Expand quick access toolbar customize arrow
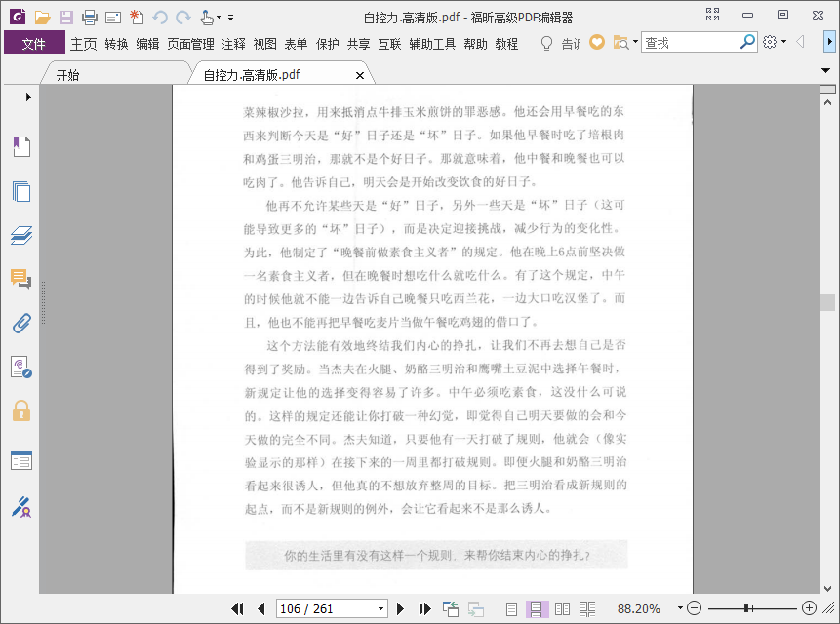This screenshot has height=624, width=840. [x=231, y=18]
